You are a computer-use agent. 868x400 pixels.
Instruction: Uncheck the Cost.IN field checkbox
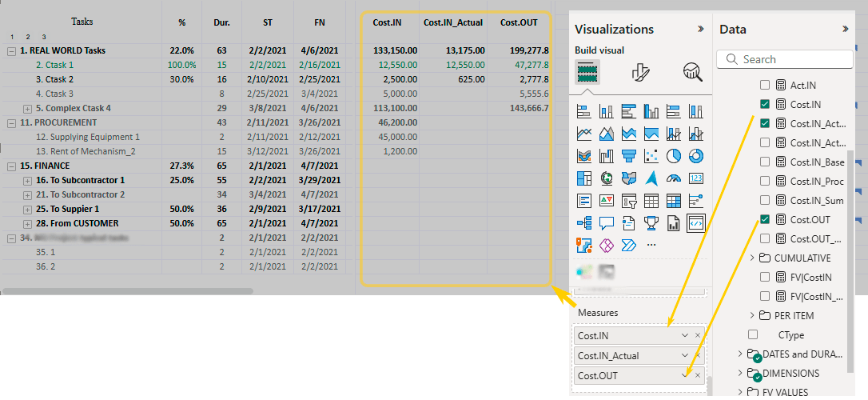click(765, 104)
